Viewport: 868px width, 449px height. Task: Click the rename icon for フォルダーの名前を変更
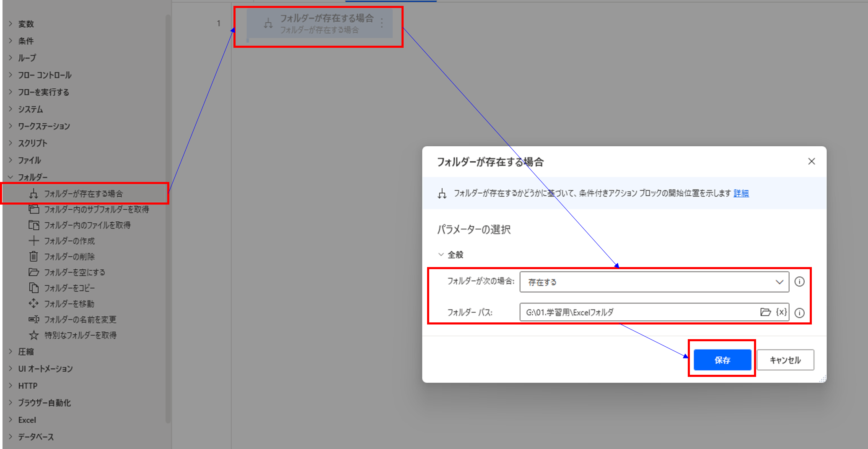coord(34,319)
